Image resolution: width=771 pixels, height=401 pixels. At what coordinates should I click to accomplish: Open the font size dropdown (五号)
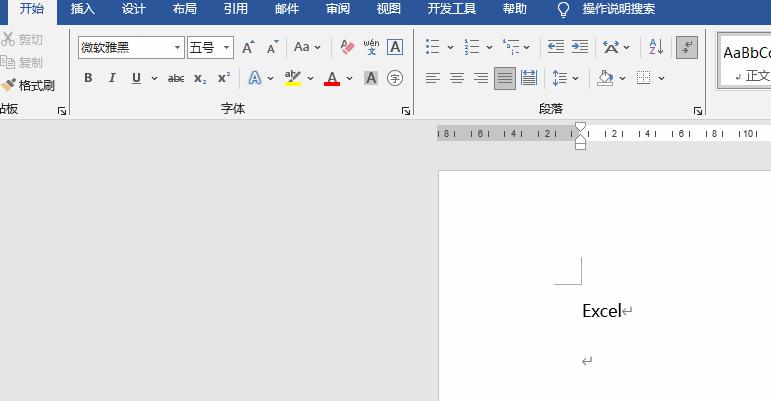226,48
